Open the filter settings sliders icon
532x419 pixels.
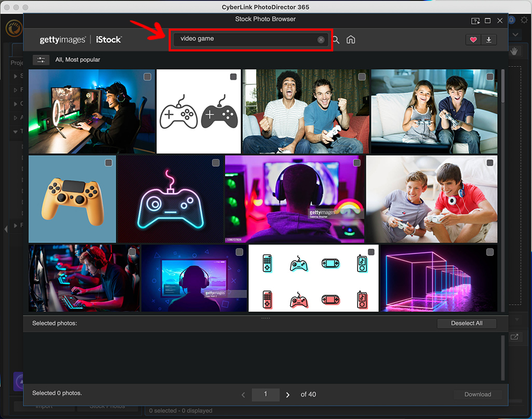(40, 60)
